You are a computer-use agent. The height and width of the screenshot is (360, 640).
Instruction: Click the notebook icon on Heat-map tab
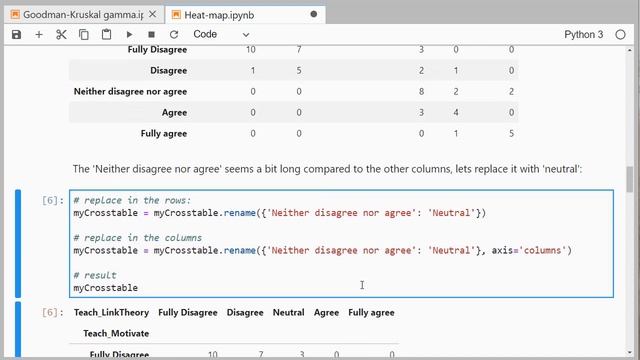(176, 15)
